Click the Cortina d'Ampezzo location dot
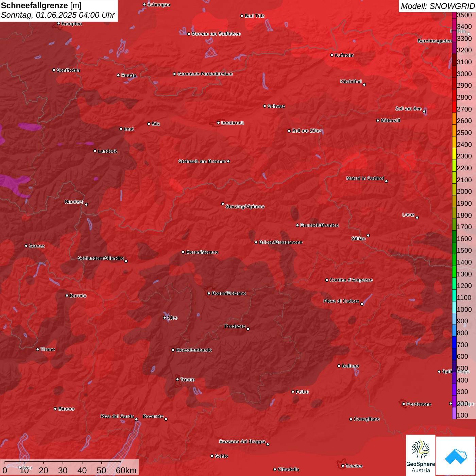The width and height of the screenshot is (476, 476). pos(327,280)
